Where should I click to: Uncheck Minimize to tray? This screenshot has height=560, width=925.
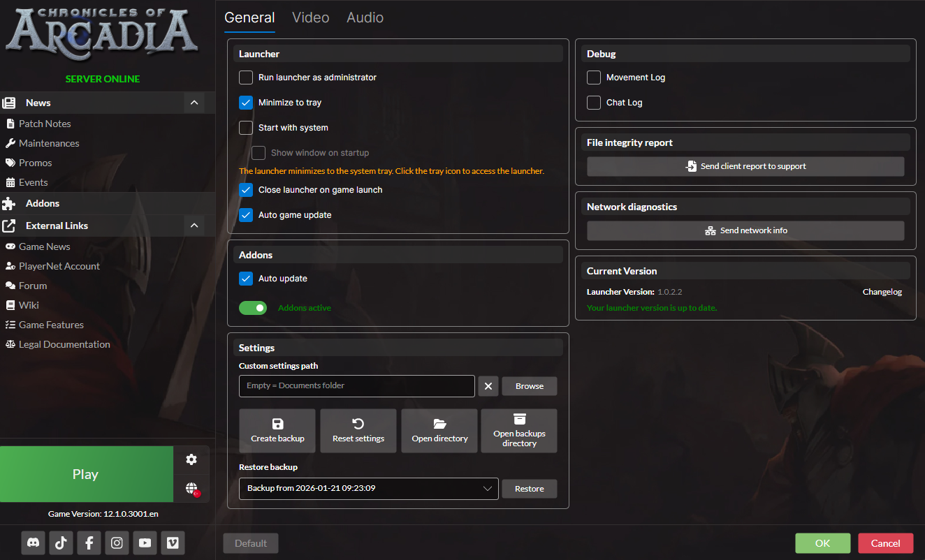tap(246, 103)
